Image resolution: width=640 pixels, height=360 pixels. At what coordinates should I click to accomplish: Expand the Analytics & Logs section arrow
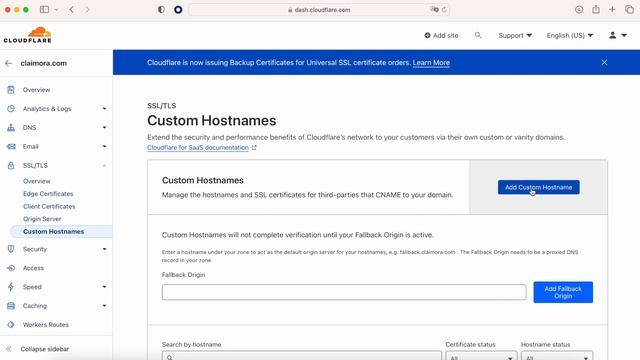[104, 109]
